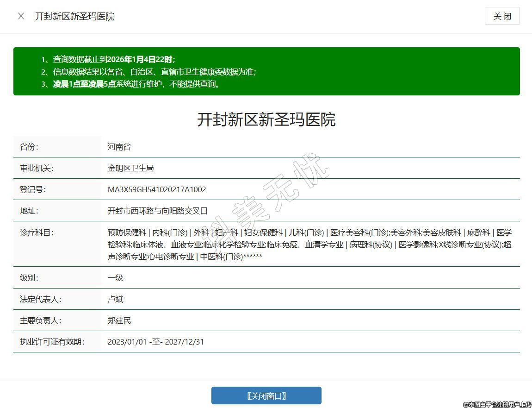Click the blue 【关闭窗口】 button
Viewport: 532px width, 408px height.
[266, 395]
